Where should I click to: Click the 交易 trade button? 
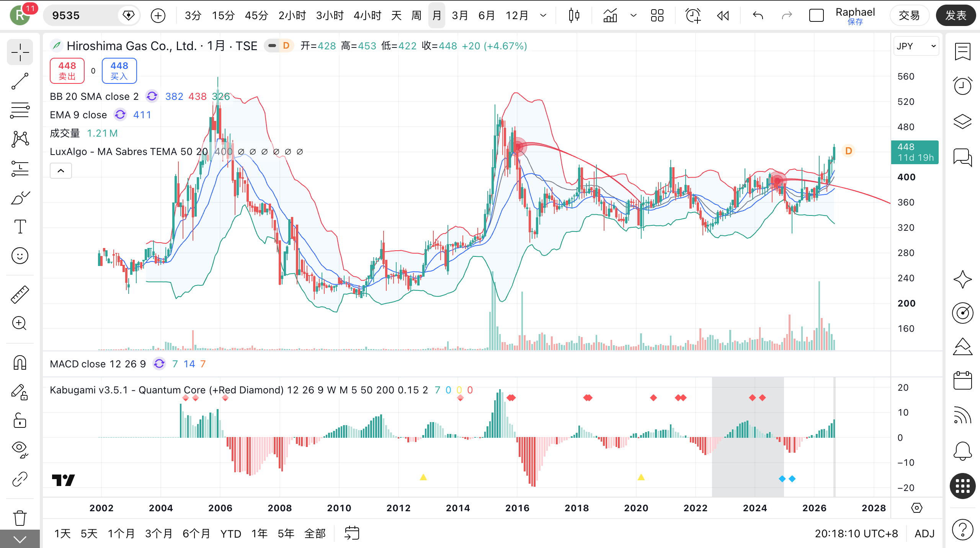(909, 16)
